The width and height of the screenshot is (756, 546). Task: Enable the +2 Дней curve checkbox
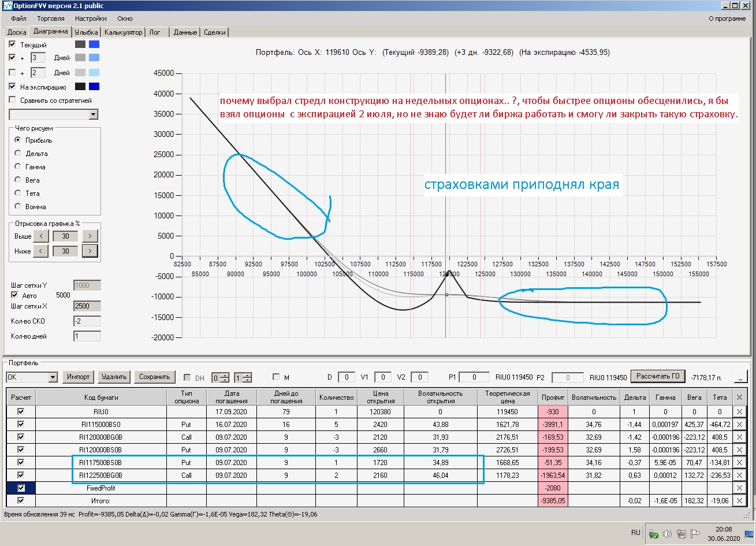[x=13, y=73]
